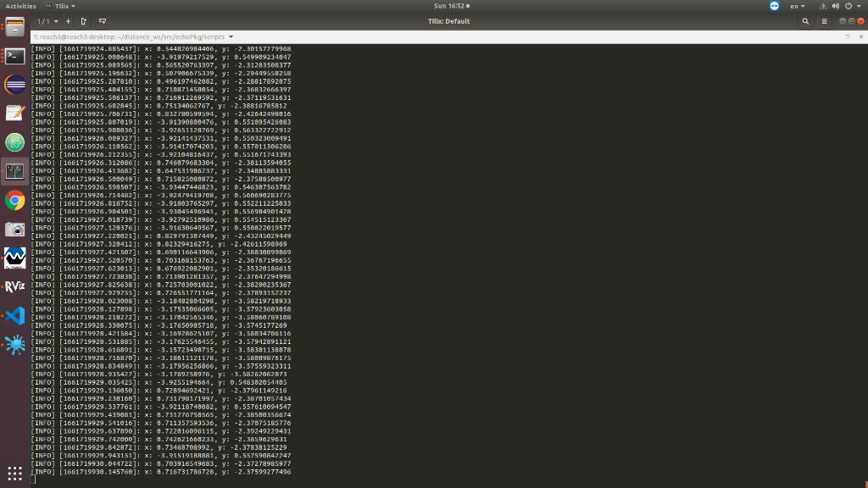This screenshot has width=868, height=488.
Task: Open the Tilix hamburger menu
Action: point(824,21)
